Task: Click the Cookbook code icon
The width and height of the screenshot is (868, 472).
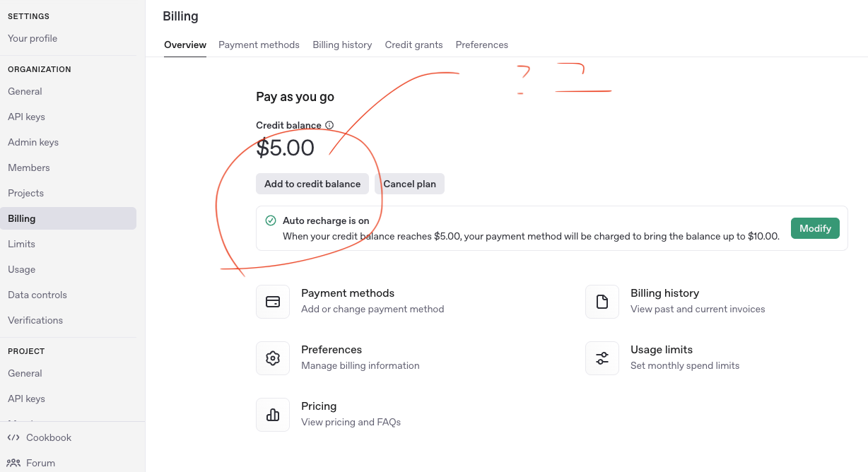Action: tap(13, 437)
